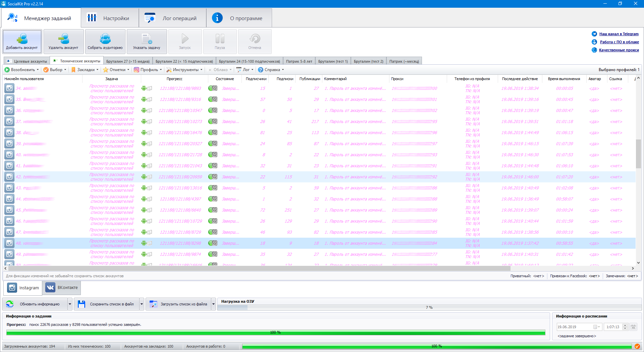Click the Нагрузка на ОЗУ progress bar

pos(429,307)
